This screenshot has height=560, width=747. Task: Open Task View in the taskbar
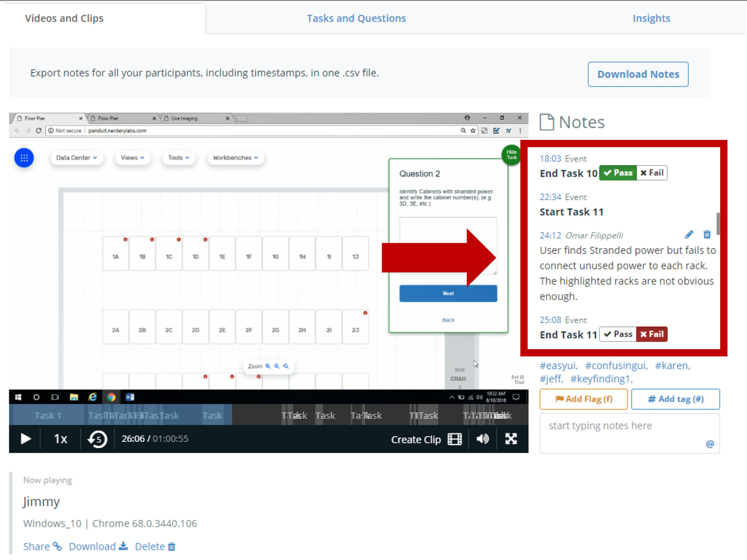55,397
